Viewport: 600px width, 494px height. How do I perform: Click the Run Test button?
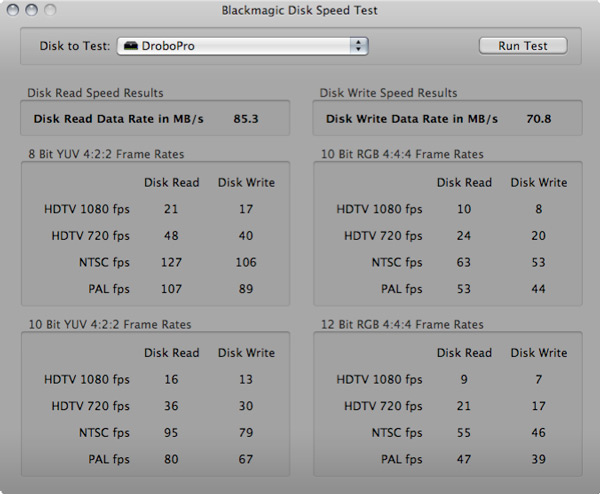[523, 46]
